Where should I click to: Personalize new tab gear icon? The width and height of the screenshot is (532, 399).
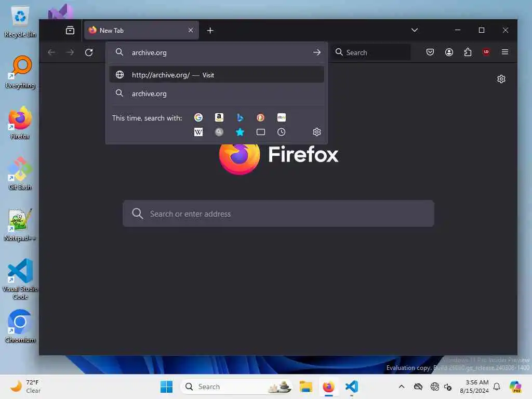click(x=501, y=79)
